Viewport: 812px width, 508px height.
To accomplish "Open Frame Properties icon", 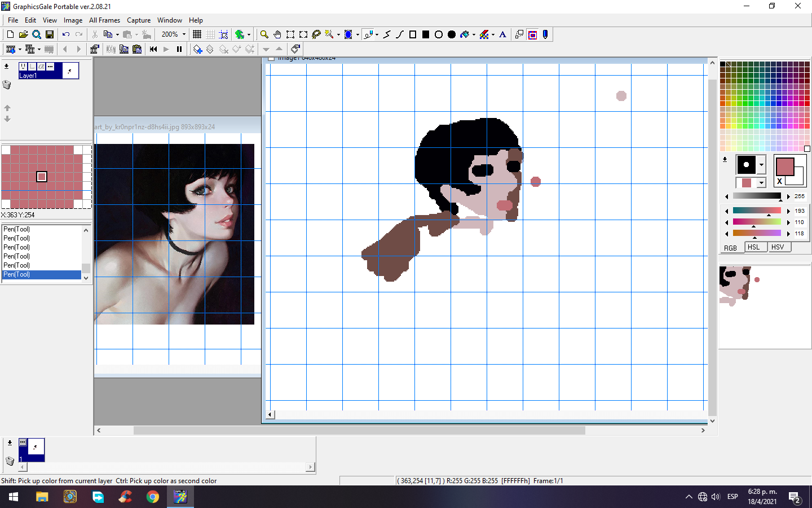I will point(95,49).
